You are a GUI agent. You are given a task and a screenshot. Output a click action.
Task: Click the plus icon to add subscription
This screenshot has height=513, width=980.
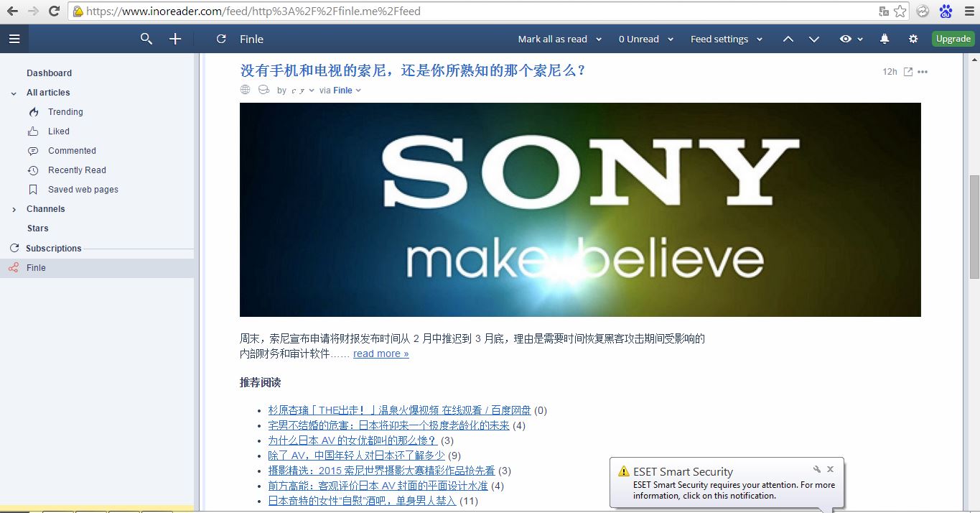coord(174,39)
